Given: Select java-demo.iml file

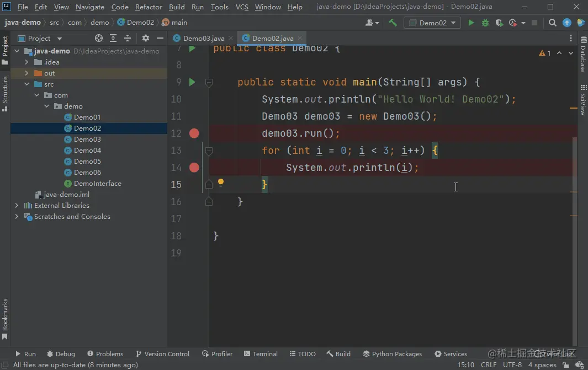Looking at the screenshot, I should pyautogui.click(x=66, y=194).
